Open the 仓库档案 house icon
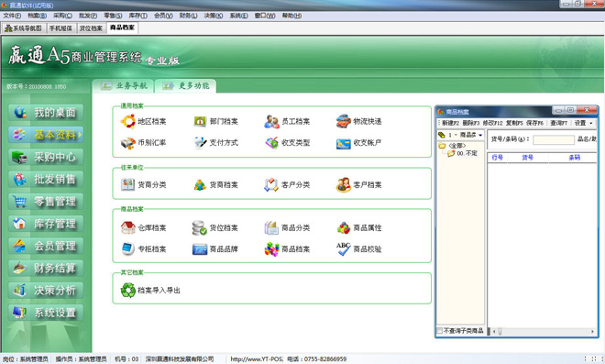 128,227
